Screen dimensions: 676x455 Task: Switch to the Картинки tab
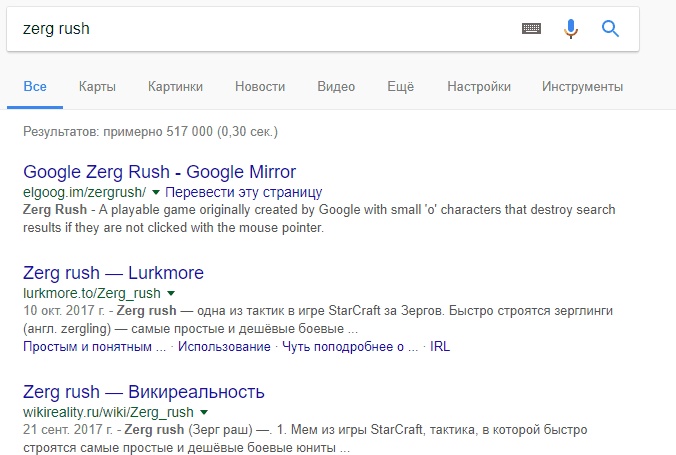coord(175,87)
